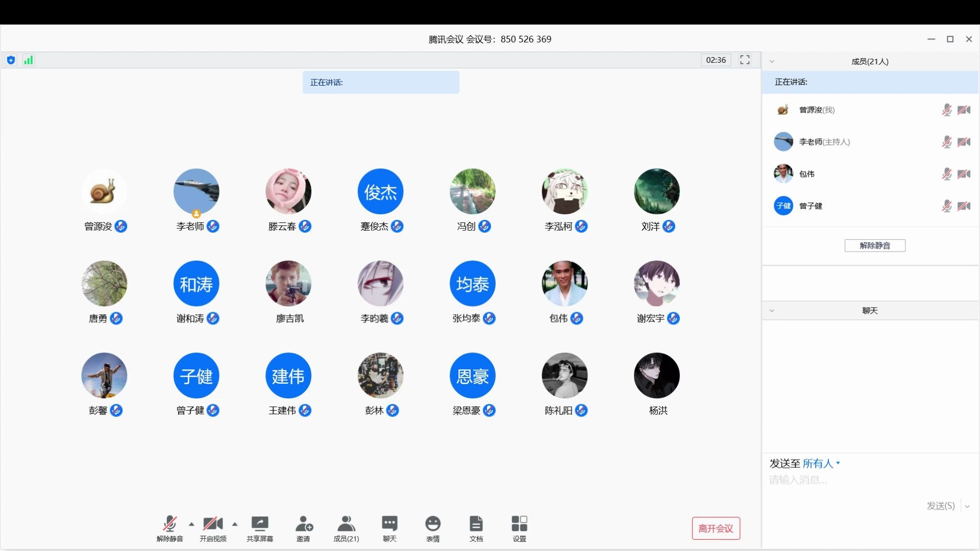Unmute microphone in bottom toolbar
The height and width of the screenshot is (551, 980).
tap(169, 529)
